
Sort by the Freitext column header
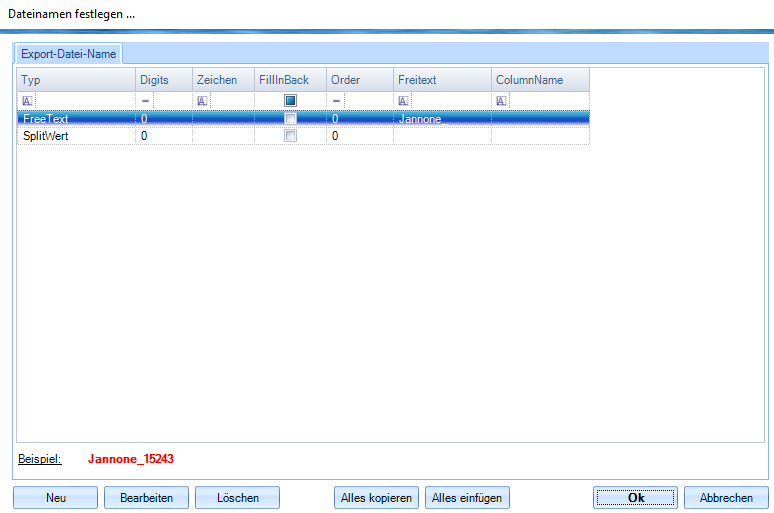(442, 80)
